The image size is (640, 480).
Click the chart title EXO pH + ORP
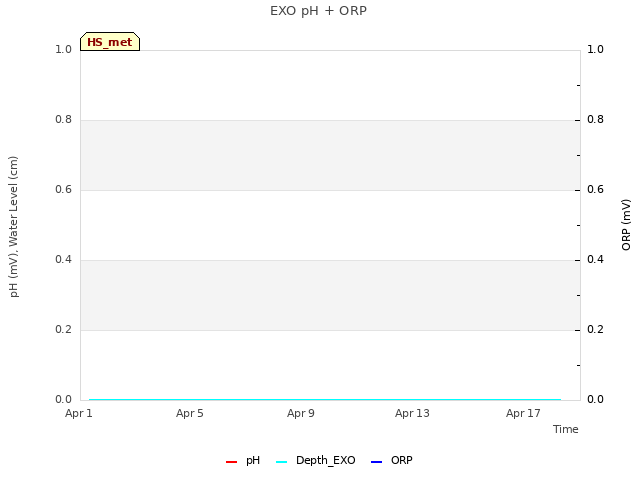point(318,11)
